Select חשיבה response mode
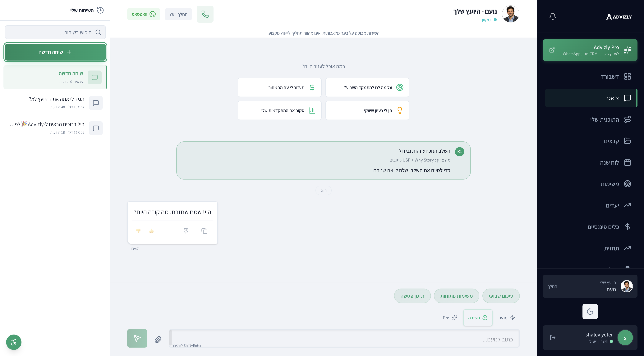 (478, 318)
